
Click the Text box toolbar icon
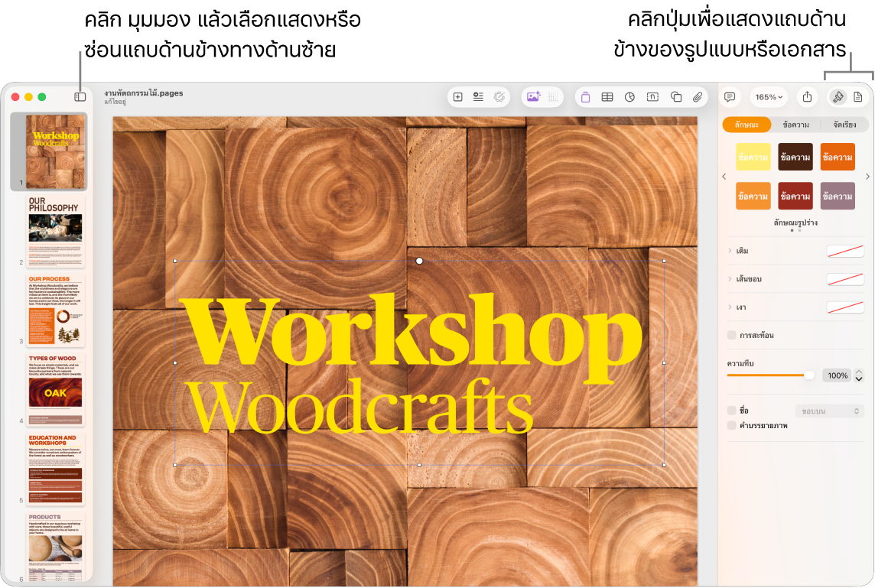(x=652, y=97)
